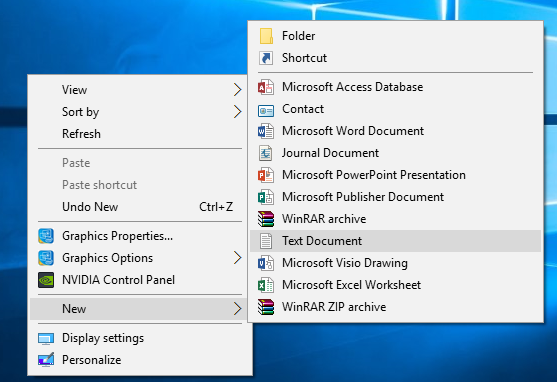Open Personalize entry
Screen dimensions: 557x382
pyautogui.click(x=140, y=360)
